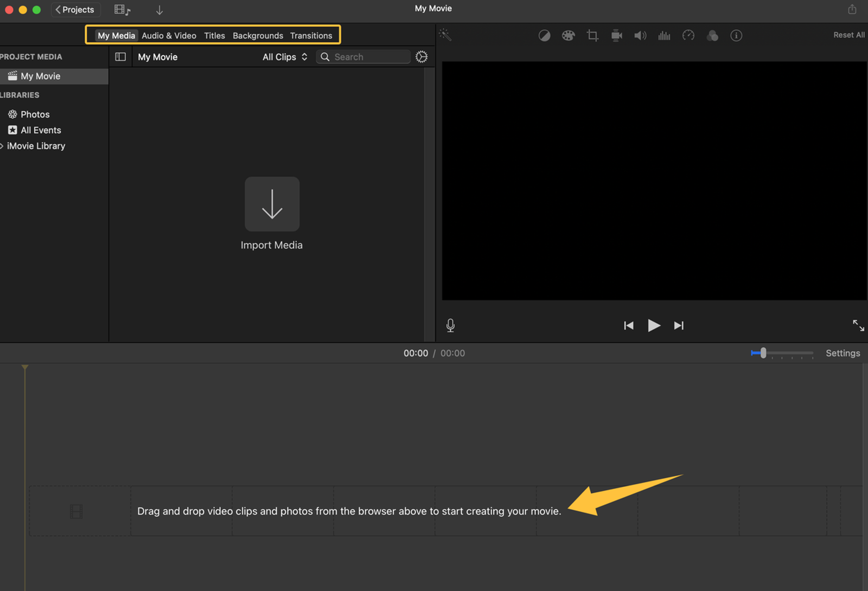
Task: Switch to the My Media tab
Action: [116, 36]
